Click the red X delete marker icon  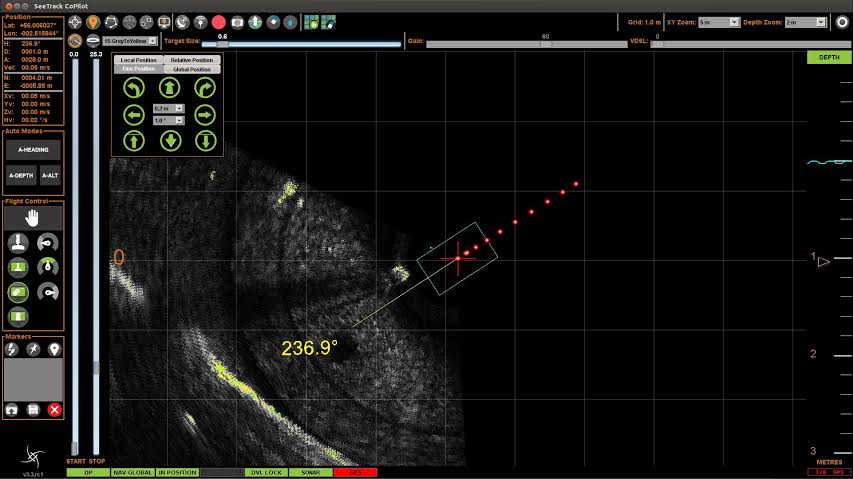point(54,409)
